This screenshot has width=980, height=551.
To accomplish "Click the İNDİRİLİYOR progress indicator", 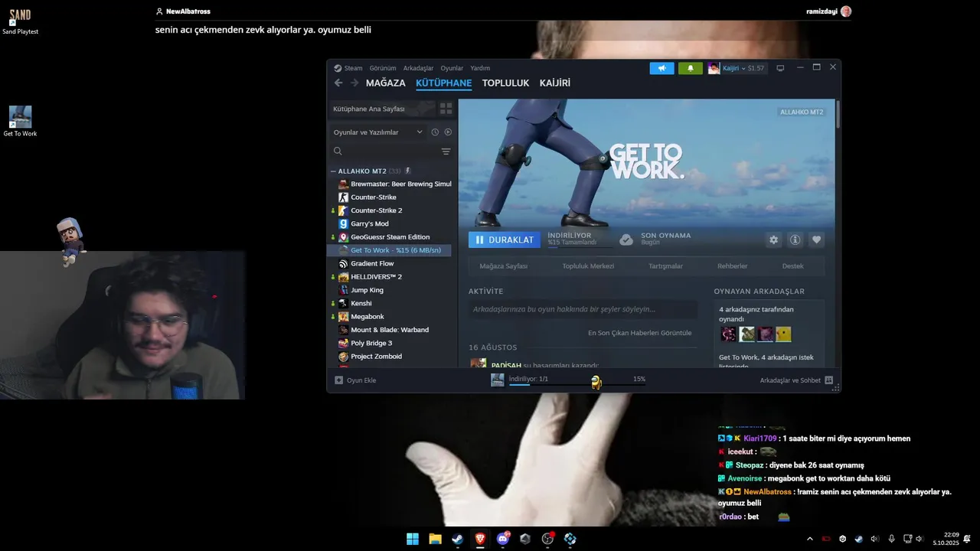I will tap(580, 240).
